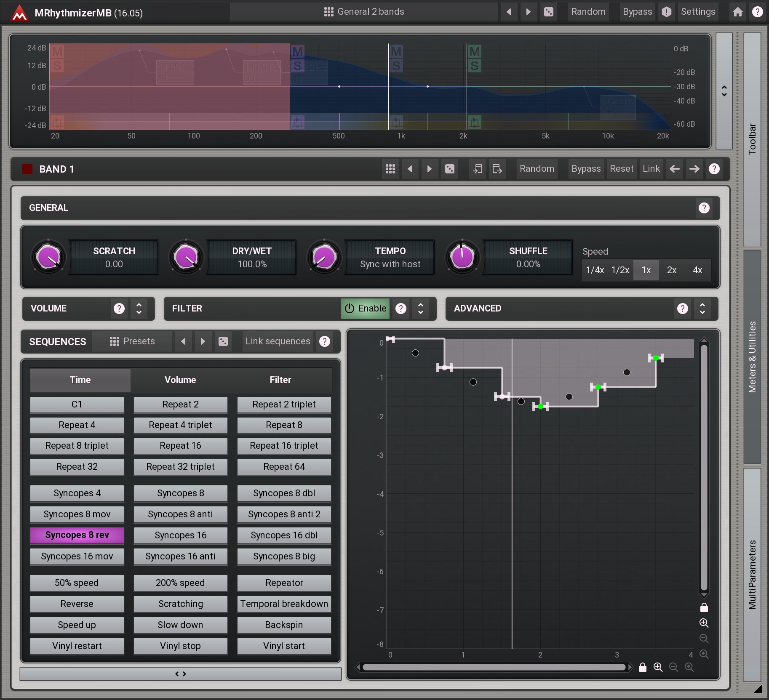The height and width of the screenshot is (700, 769).
Task: Expand the Volume section arrows
Action: pyautogui.click(x=139, y=309)
